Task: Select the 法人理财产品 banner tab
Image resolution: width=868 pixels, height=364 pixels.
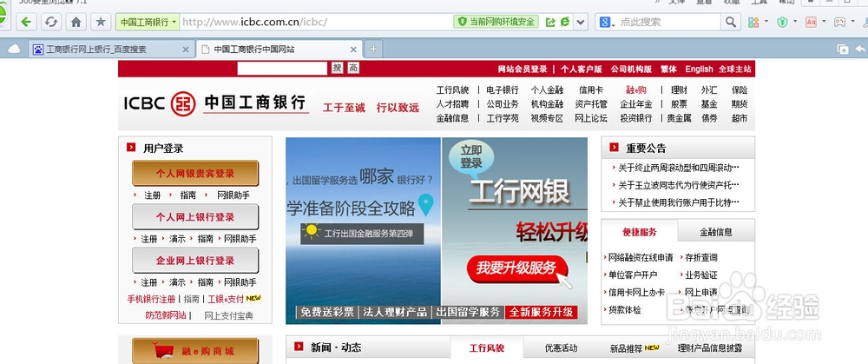Action: click(x=395, y=312)
